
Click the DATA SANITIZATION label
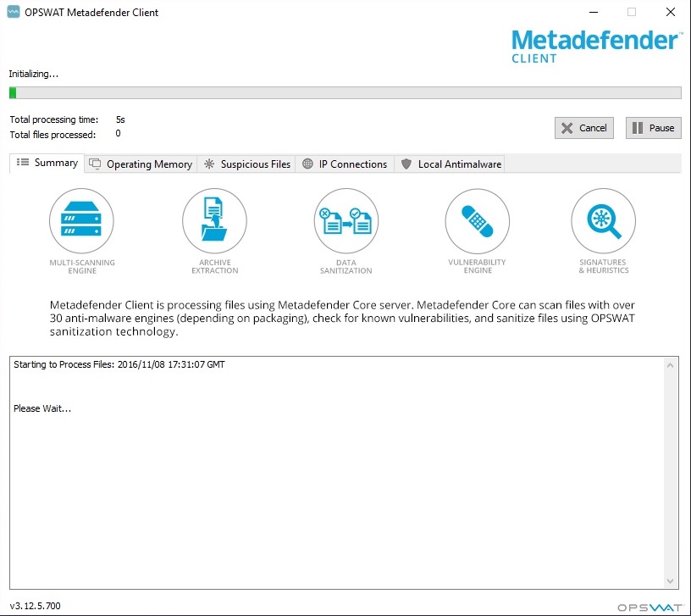pos(346,266)
